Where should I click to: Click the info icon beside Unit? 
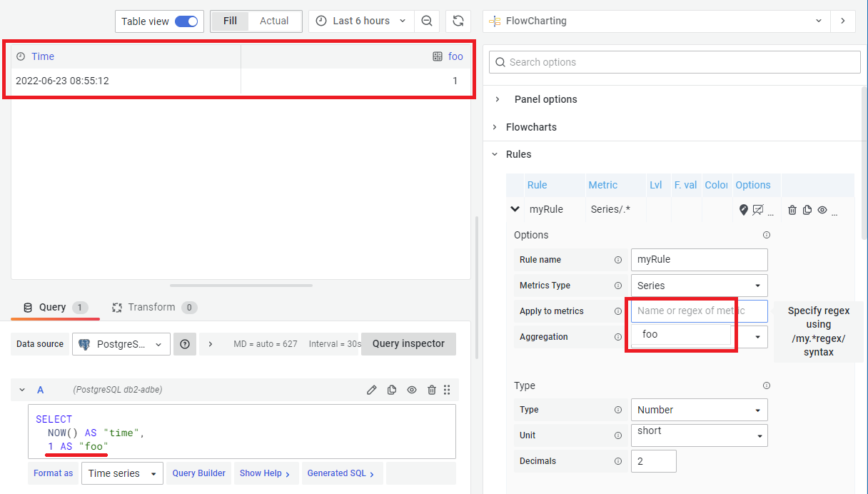[618, 435]
